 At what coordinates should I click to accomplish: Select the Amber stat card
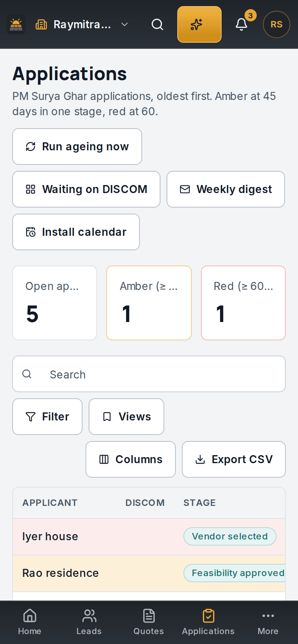pyautogui.click(x=149, y=303)
